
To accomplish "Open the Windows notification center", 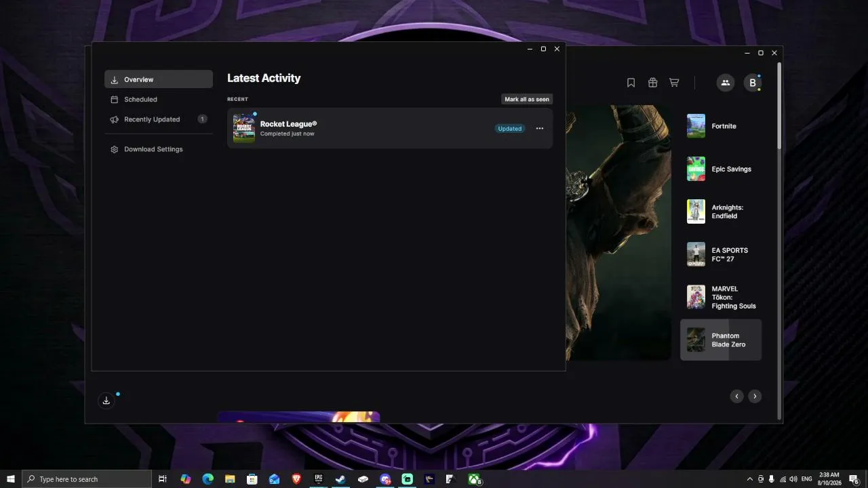I will [854, 479].
